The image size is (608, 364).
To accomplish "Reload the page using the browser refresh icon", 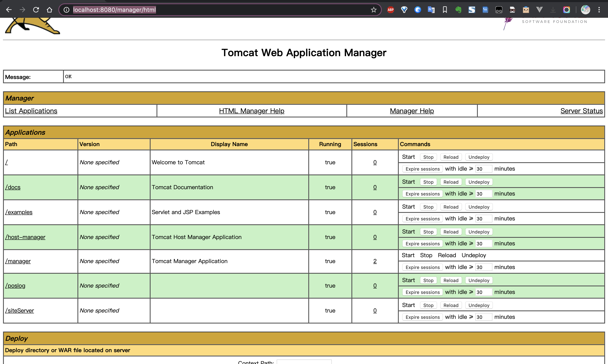I will pos(36,10).
